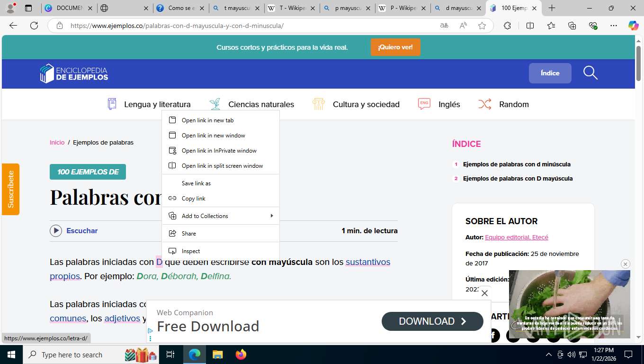Viewport: 644px width, 364px height.
Task: Select Inspect from the context menu
Action: [x=221, y=251]
